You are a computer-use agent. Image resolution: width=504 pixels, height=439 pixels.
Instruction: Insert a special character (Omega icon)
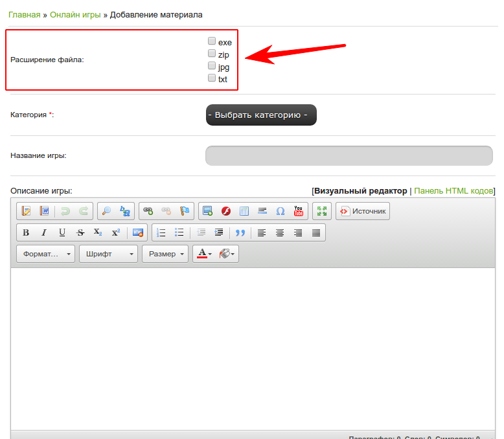[x=281, y=211]
